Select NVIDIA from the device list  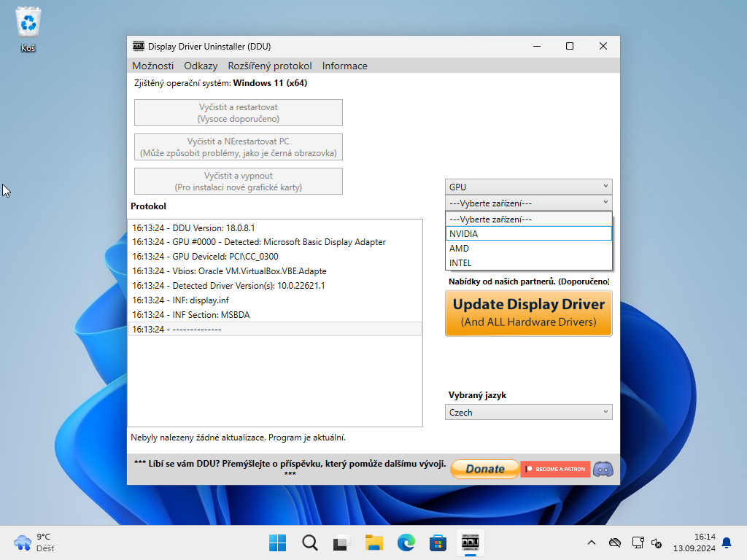tap(528, 234)
